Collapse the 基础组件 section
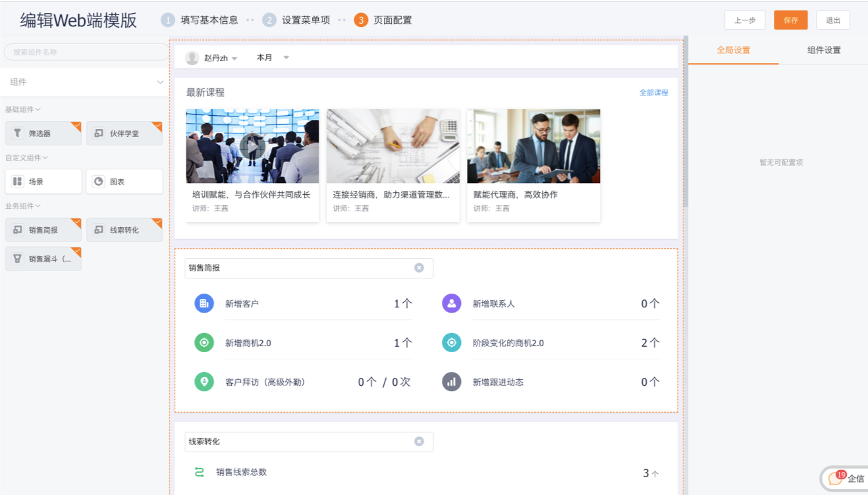The height and width of the screenshot is (495, 868). pyautogui.click(x=23, y=109)
